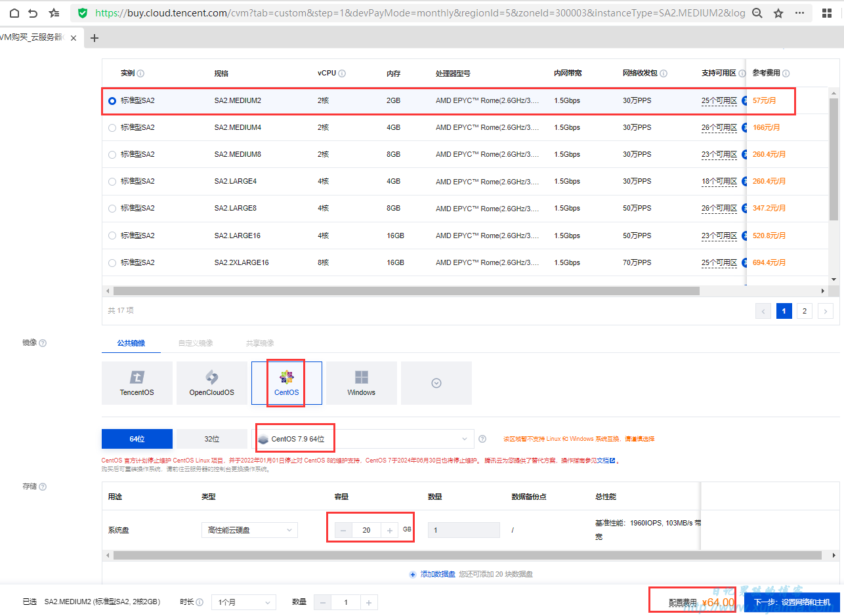Click the browser home icon
Viewport: 844px width, 616px height.
[14, 12]
